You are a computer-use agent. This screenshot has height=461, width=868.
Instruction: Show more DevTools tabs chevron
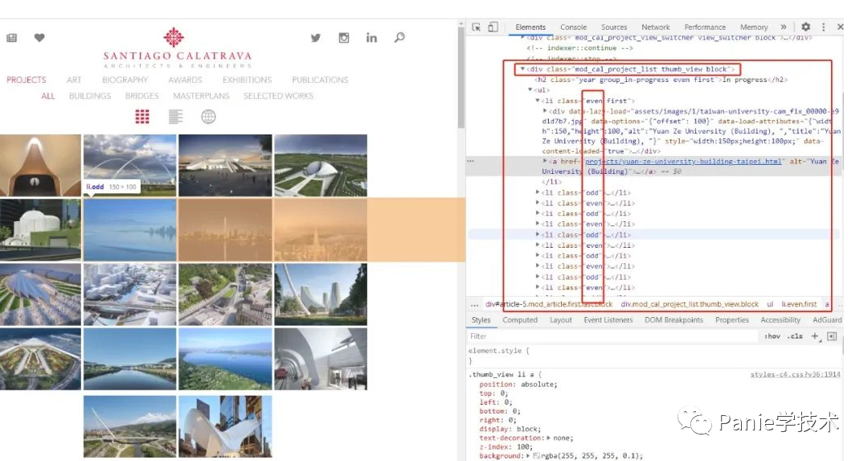click(x=784, y=27)
